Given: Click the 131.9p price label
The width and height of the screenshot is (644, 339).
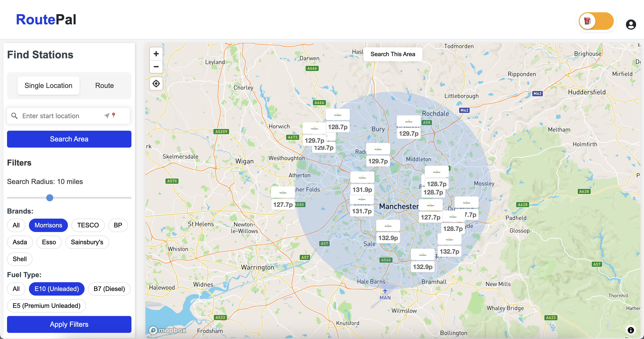Looking at the screenshot, I should click(362, 189).
